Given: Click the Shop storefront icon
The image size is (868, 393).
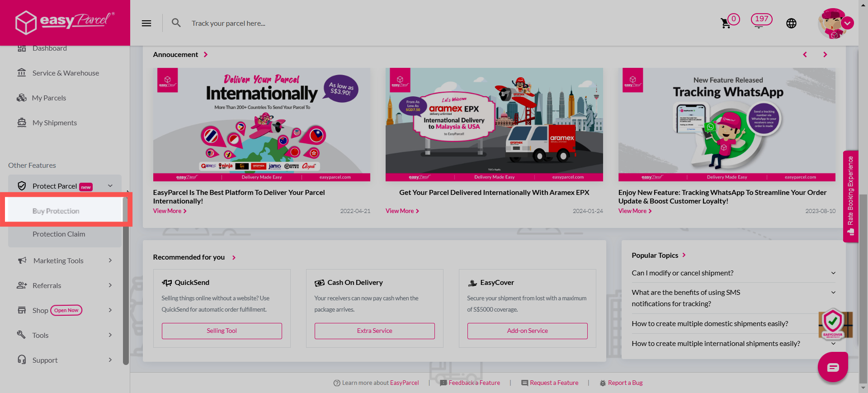Looking at the screenshot, I should pyautogui.click(x=22, y=310).
